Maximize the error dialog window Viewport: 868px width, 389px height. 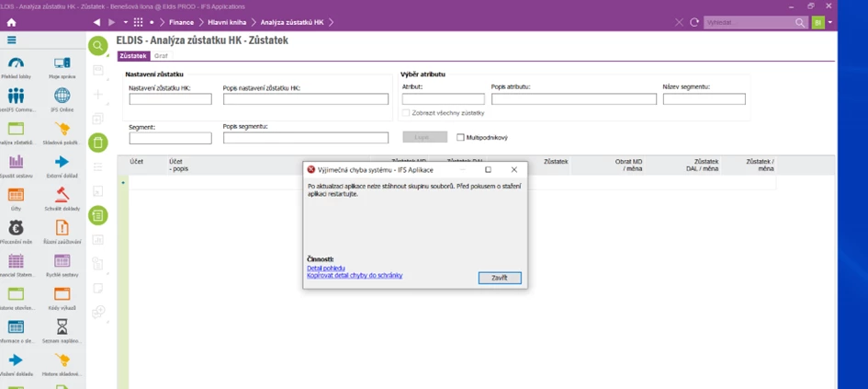pyautogui.click(x=489, y=169)
